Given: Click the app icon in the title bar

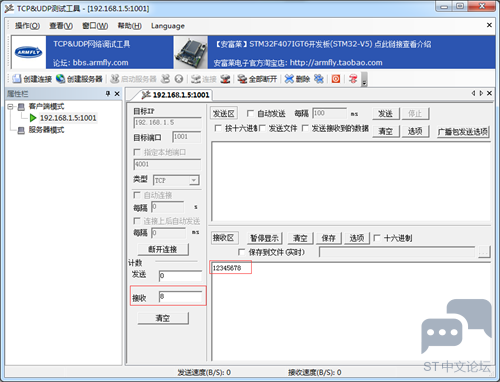Looking at the screenshot, I should tap(9, 8).
